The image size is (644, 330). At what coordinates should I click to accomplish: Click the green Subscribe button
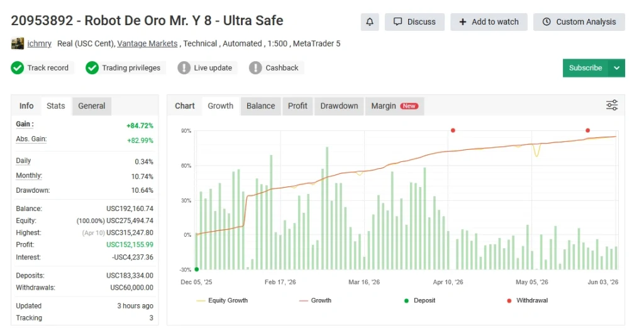[586, 68]
